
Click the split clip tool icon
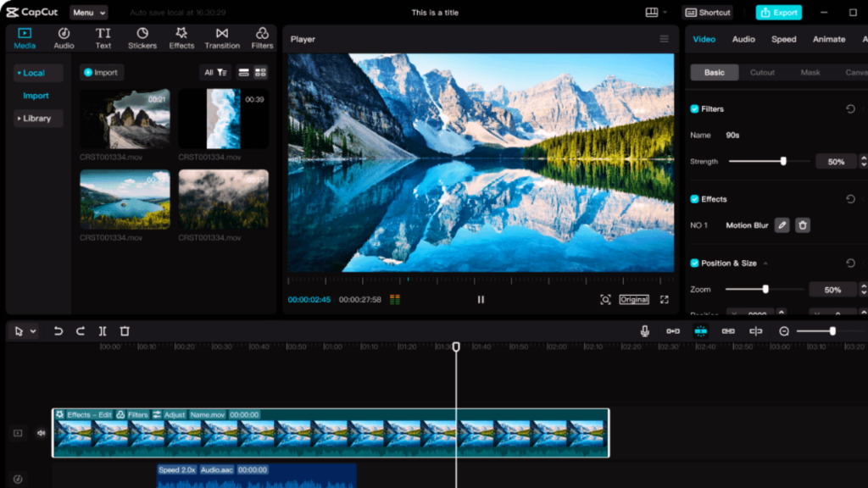pos(103,331)
